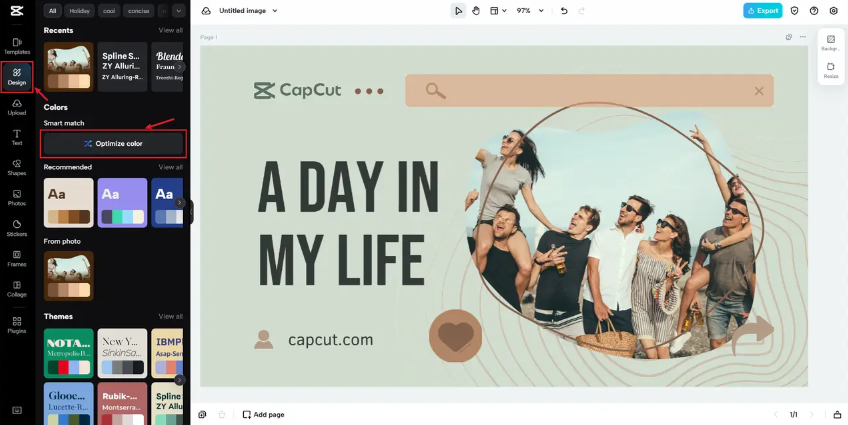Screen dimensions: 848x425
Task: Open the Upload sidebar panel
Action: (17, 107)
